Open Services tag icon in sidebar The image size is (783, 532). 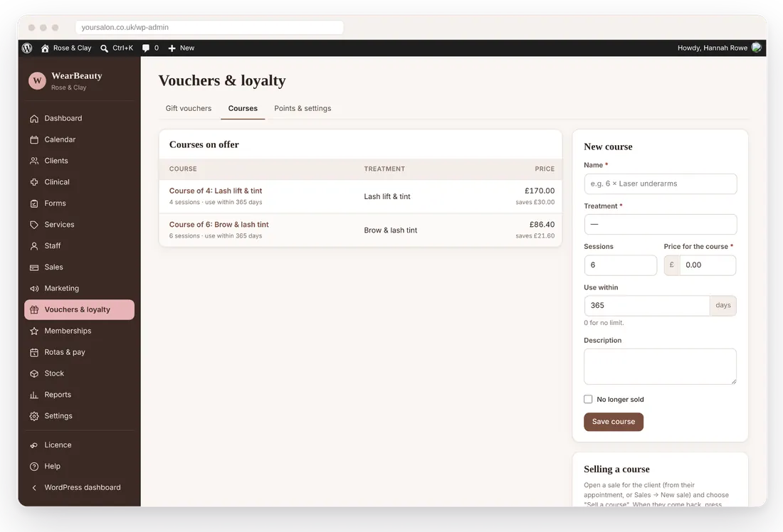pyautogui.click(x=34, y=225)
